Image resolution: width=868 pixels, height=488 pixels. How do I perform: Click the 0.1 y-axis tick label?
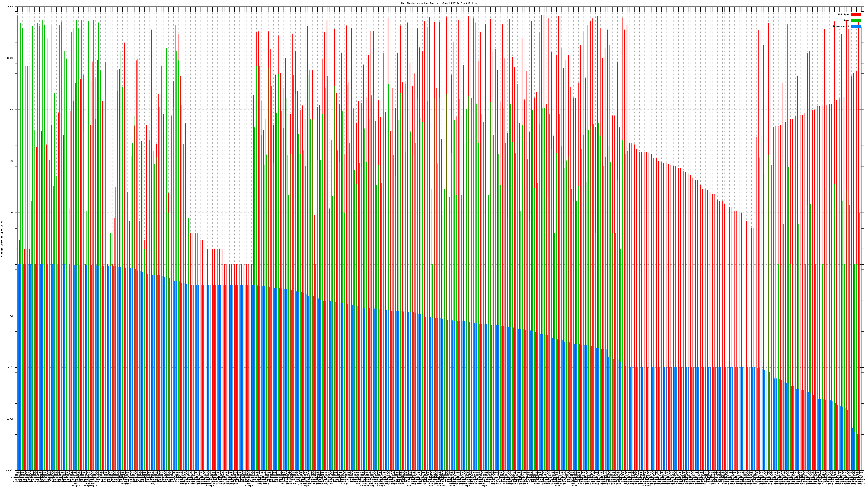tap(12, 316)
